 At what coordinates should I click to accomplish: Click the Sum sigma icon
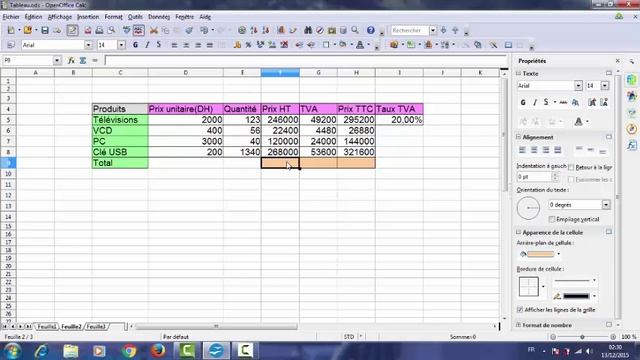point(83,60)
